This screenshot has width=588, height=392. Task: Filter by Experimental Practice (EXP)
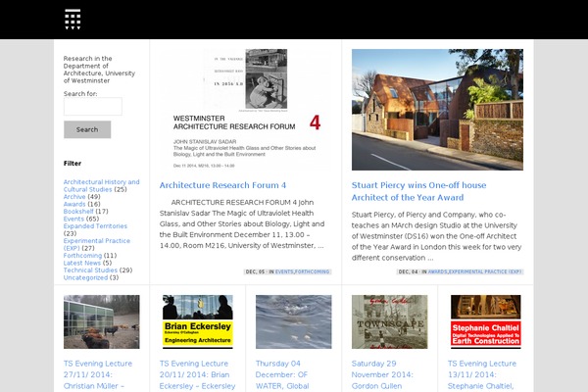point(97,244)
